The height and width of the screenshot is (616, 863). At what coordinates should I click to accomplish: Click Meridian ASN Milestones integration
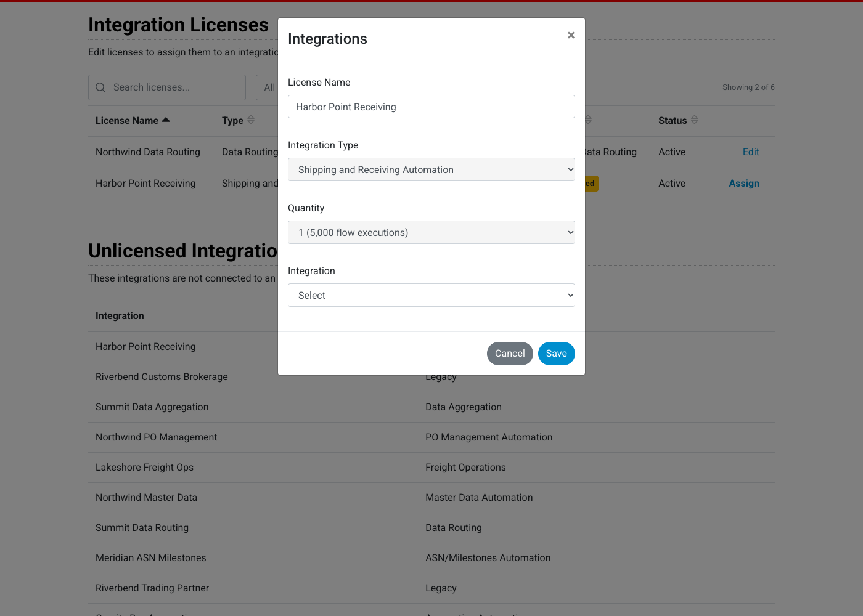point(151,558)
